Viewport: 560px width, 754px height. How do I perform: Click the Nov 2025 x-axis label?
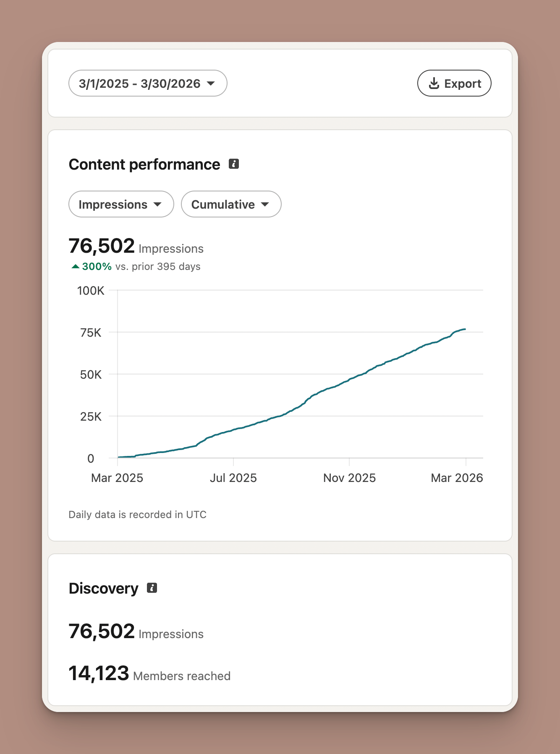(x=349, y=478)
